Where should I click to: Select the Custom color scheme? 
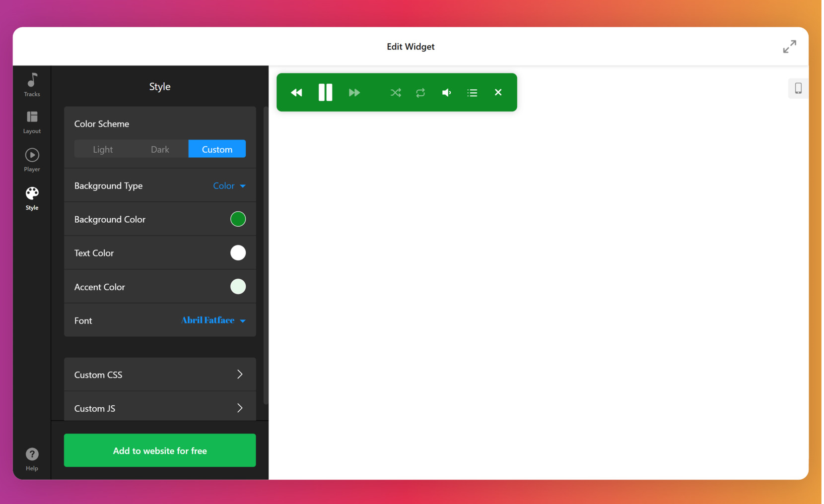coord(217,149)
